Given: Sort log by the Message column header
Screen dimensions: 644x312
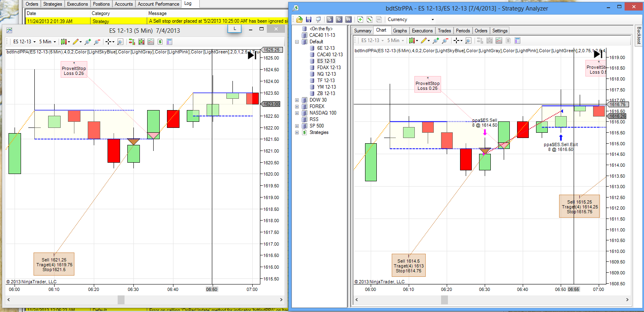Looking at the screenshot, I should [217, 13].
